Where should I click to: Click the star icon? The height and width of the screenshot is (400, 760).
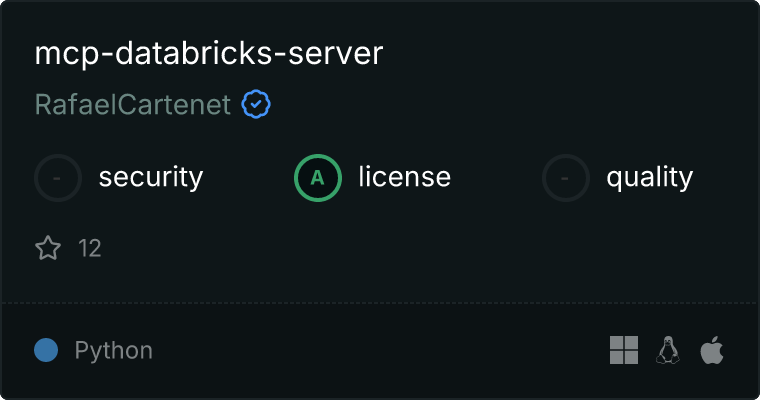click(48, 248)
